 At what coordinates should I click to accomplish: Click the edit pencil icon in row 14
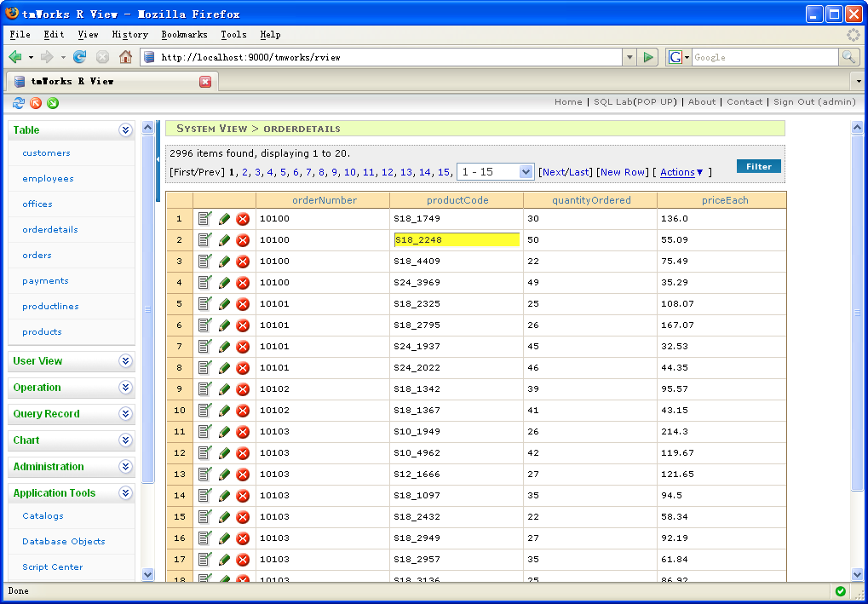coord(224,496)
